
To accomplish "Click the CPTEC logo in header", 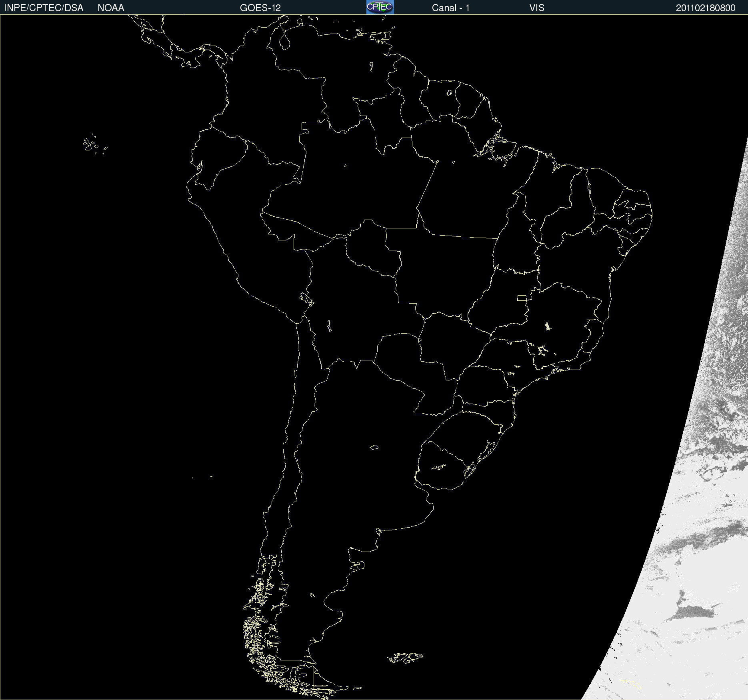I will point(380,7).
